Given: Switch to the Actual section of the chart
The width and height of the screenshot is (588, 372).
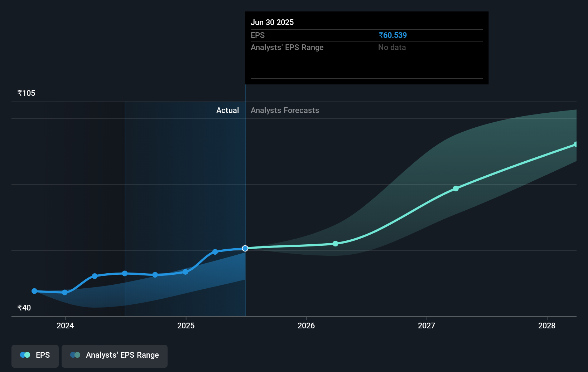Looking at the screenshot, I should pyautogui.click(x=227, y=110).
